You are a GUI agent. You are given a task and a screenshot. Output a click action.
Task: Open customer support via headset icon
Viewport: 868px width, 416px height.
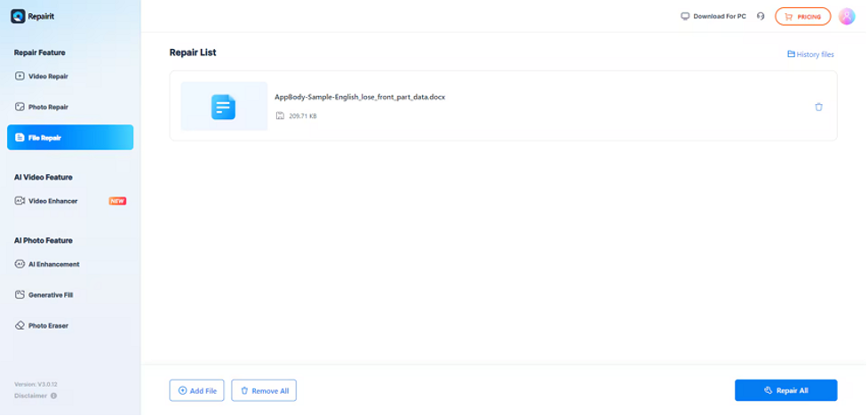point(760,16)
